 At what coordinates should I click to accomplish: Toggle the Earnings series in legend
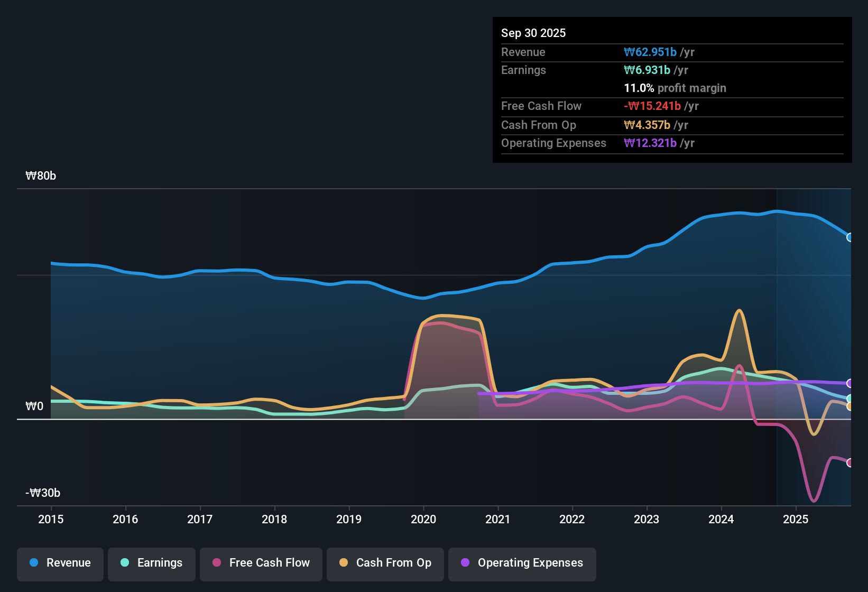tap(152, 563)
